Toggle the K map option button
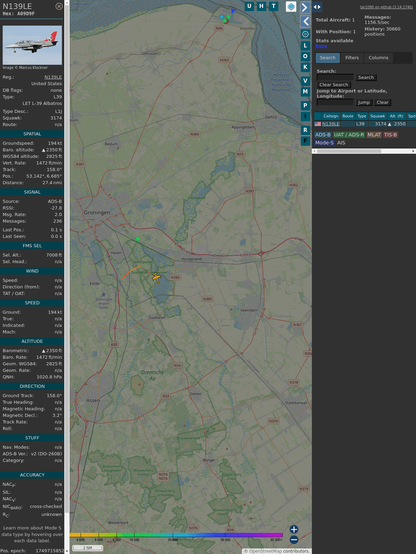 pyautogui.click(x=305, y=67)
